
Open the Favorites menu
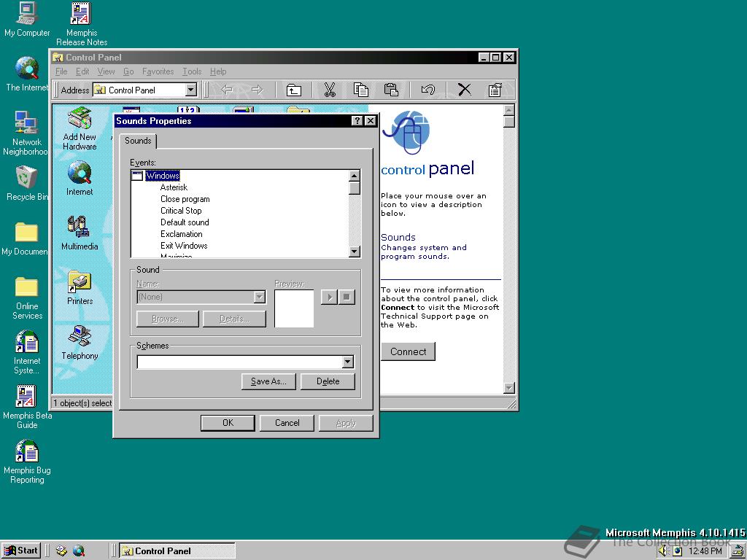tap(158, 71)
